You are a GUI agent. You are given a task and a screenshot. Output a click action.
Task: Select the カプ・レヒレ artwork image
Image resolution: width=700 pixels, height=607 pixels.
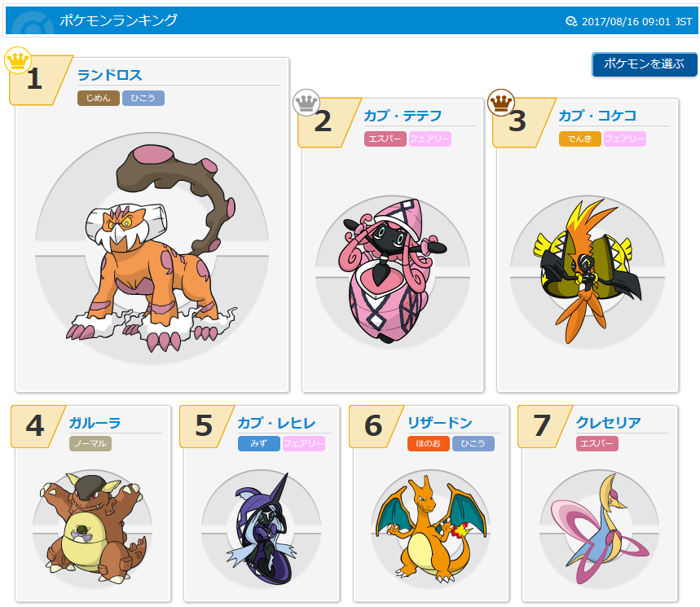tap(261, 529)
